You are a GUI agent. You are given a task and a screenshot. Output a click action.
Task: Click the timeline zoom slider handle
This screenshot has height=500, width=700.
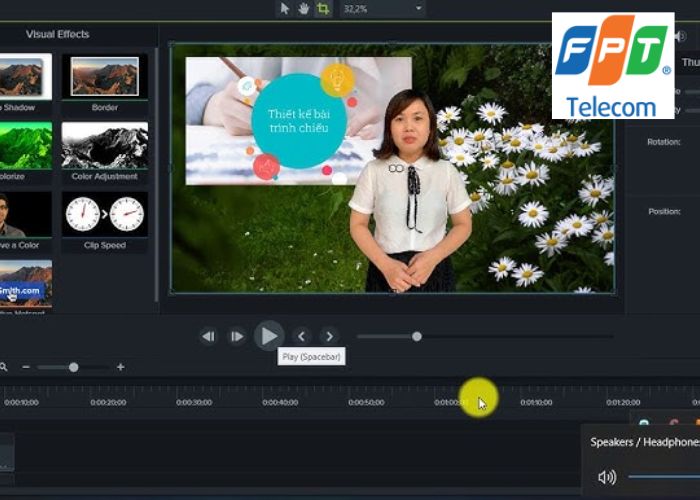click(x=73, y=367)
